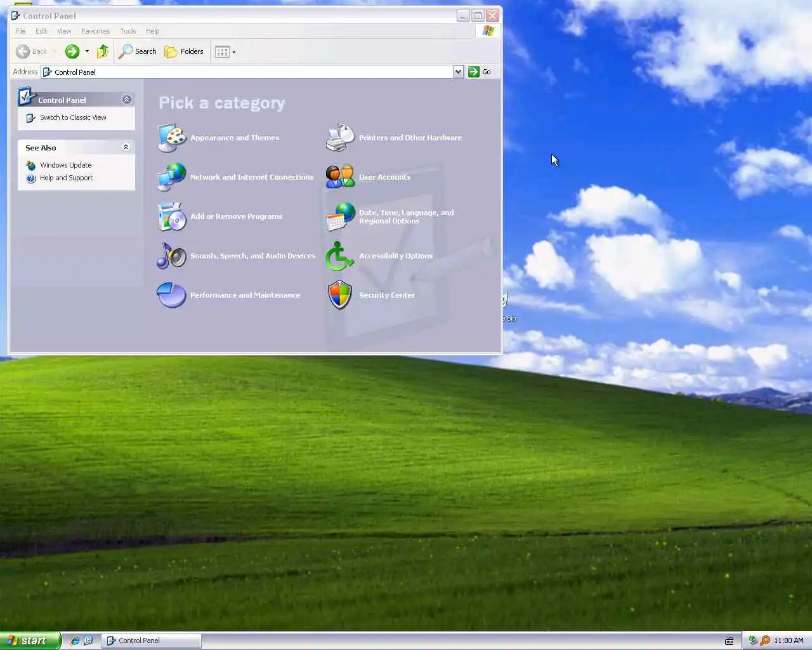Click the network system tray icon
Image resolution: width=812 pixels, height=650 pixels.
(753, 640)
